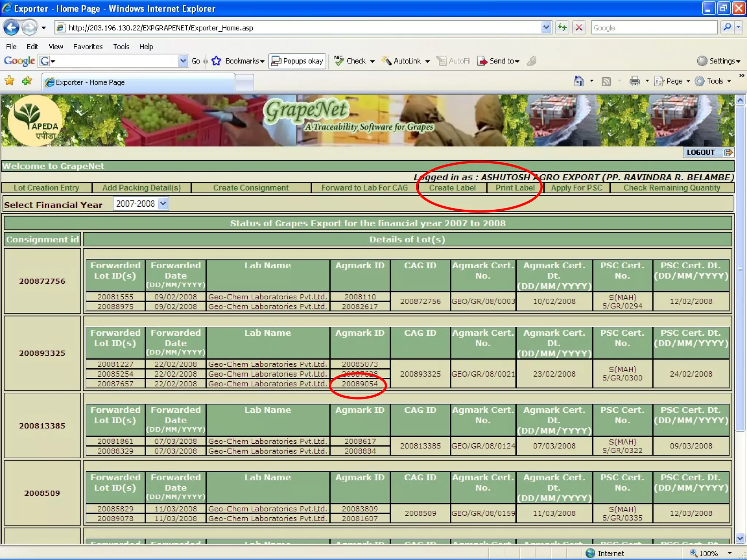Click the Google Bookmarks star icon

pyautogui.click(x=216, y=61)
